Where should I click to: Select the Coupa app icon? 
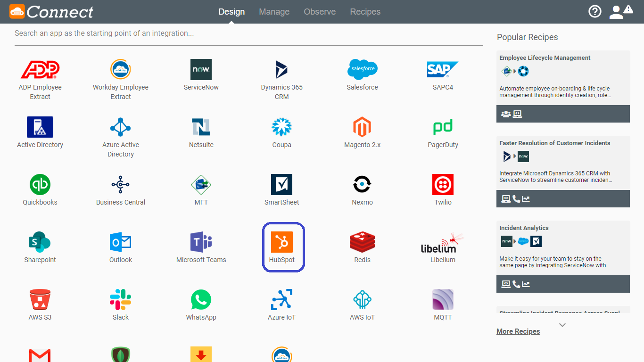282,127
